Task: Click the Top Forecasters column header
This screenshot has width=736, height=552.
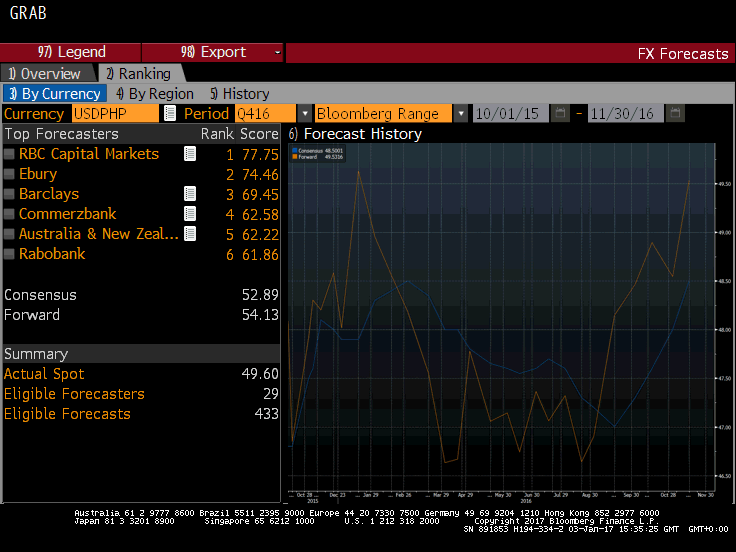Action: [x=61, y=134]
